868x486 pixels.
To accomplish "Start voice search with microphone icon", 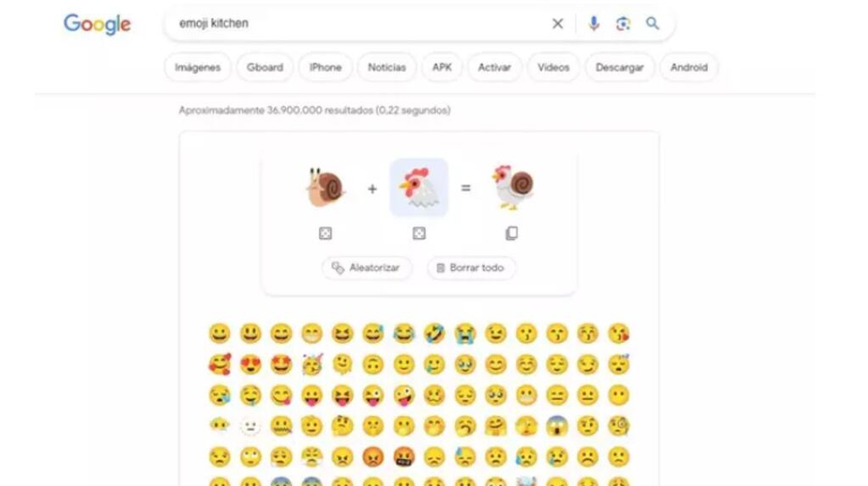I will (593, 23).
